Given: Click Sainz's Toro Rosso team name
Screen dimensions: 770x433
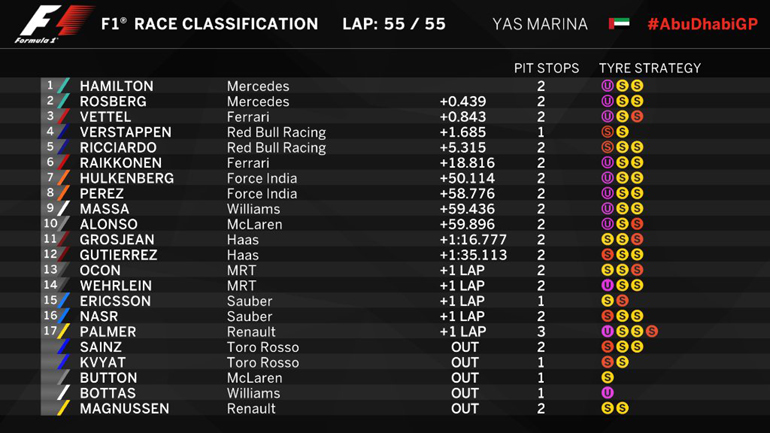Looking at the screenshot, I should tap(263, 347).
